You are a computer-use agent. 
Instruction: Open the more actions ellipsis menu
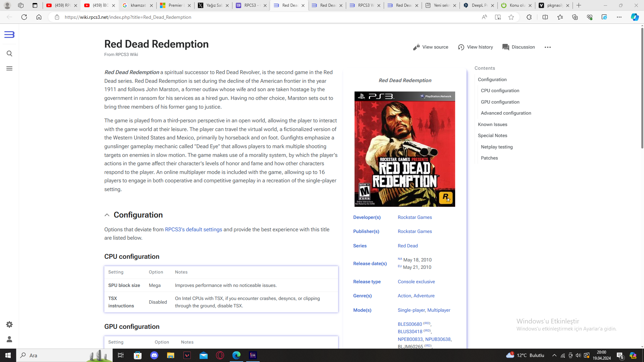point(548,47)
